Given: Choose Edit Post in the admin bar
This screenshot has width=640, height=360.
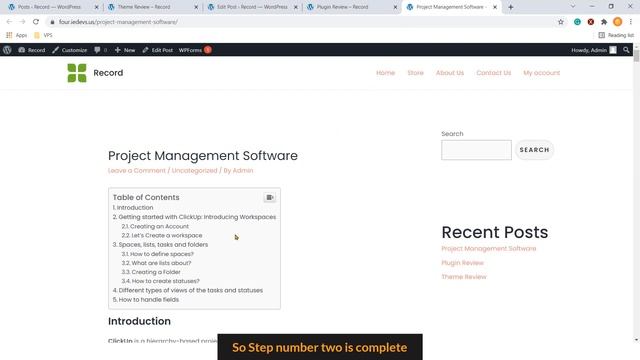Looking at the screenshot, I should pos(158,50).
